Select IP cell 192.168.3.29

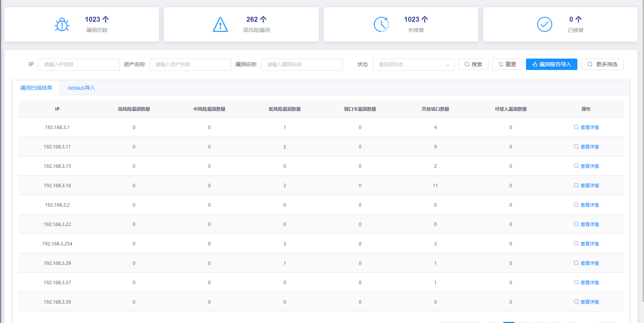(x=57, y=263)
